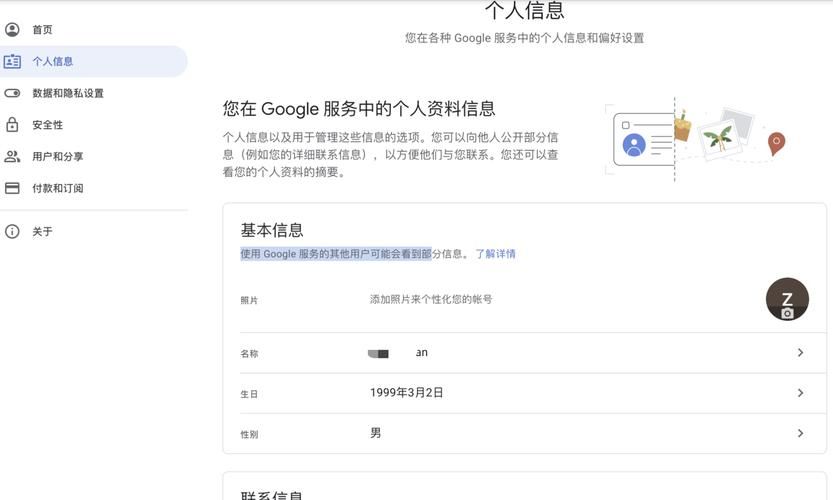Expand the Name (名称) row chevron
Viewport: 833px width, 500px height.
tap(800, 353)
